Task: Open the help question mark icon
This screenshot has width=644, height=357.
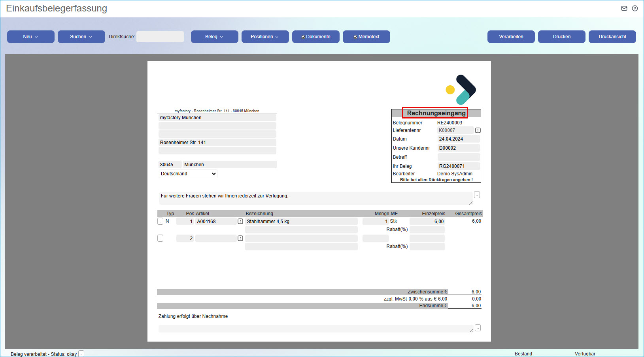Action: [x=635, y=8]
